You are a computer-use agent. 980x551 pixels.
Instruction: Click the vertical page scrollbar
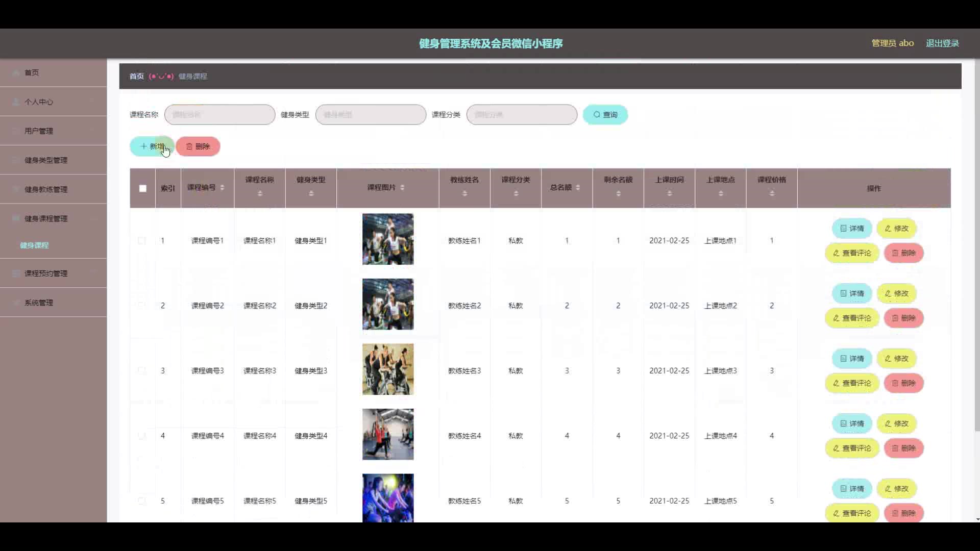click(977, 245)
